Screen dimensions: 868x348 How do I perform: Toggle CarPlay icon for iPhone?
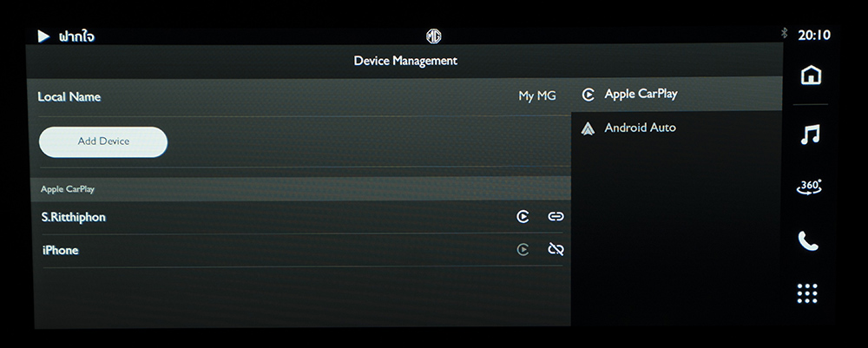pyautogui.click(x=523, y=250)
